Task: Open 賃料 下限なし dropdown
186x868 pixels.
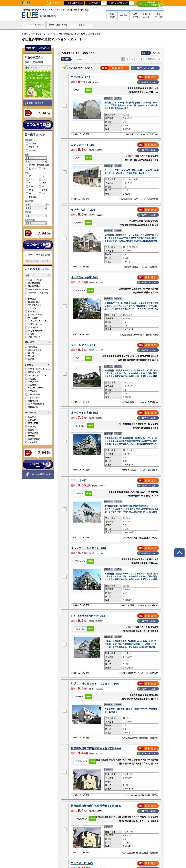Action: click(35, 158)
